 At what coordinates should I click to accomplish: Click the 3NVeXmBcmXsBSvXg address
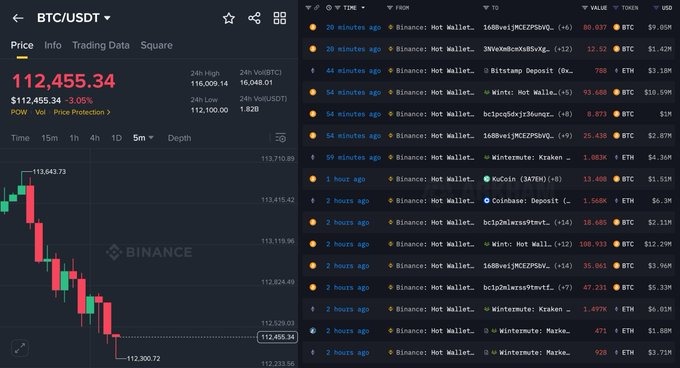[518, 49]
